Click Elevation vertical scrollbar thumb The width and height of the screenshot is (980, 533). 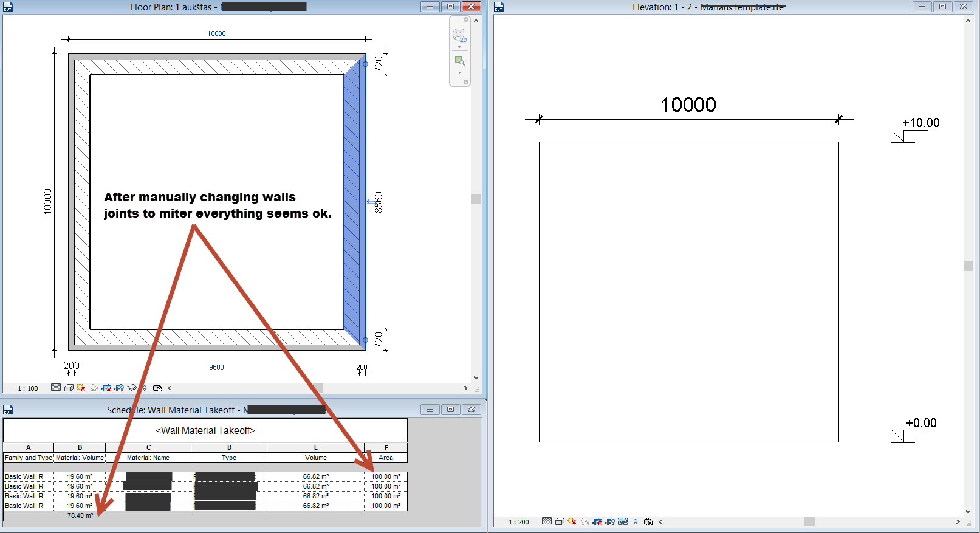coord(968,266)
